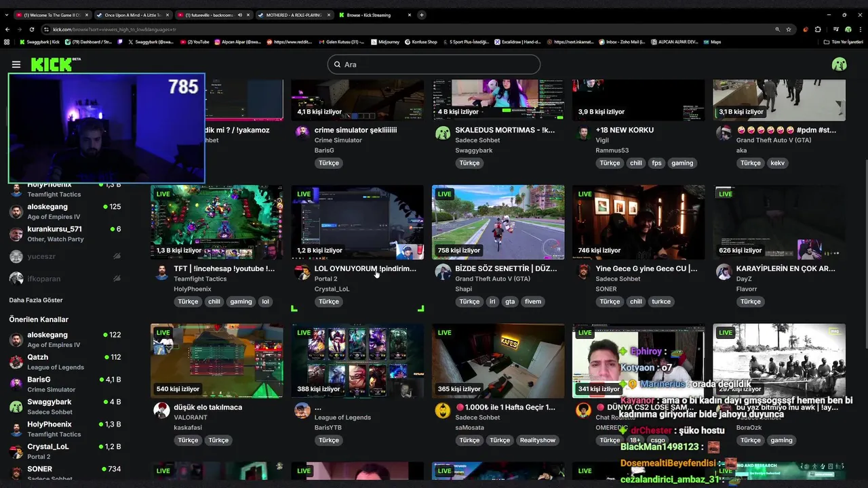868x488 pixels.
Task: Open the Gelen Kutusu Gmail bookmark
Action: point(340,42)
